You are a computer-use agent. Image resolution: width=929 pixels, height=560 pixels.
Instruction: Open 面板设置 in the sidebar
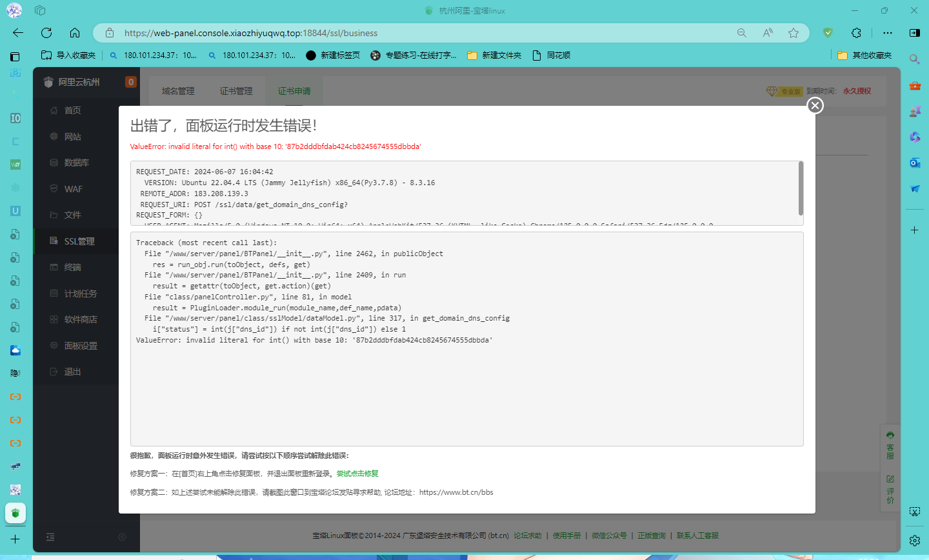pyautogui.click(x=80, y=346)
